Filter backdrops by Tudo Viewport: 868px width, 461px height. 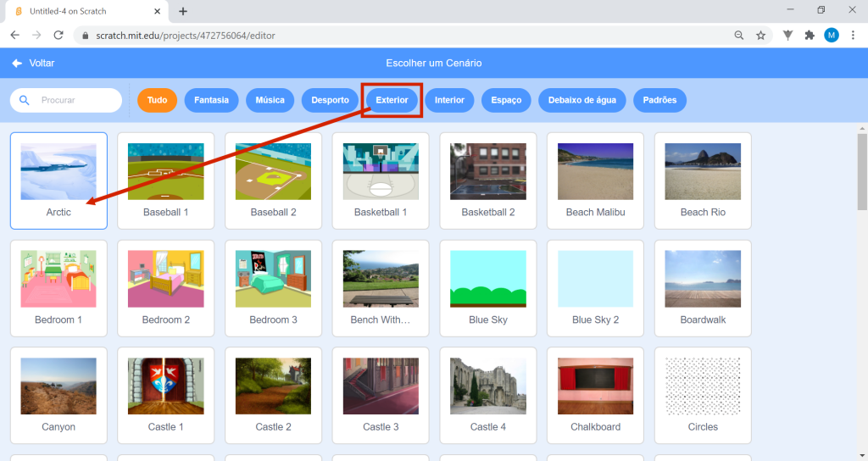pyautogui.click(x=157, y=100)
